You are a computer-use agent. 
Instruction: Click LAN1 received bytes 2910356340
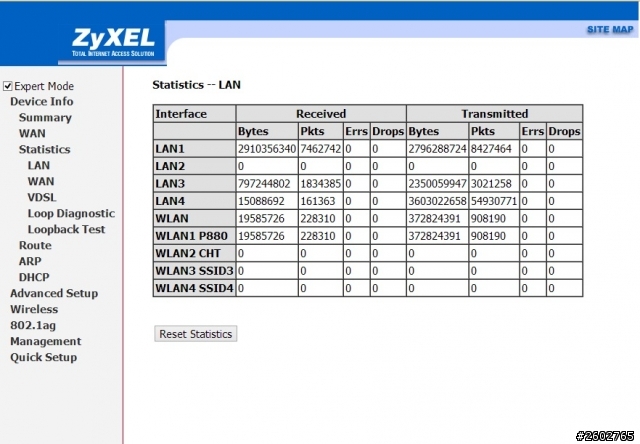267,149
